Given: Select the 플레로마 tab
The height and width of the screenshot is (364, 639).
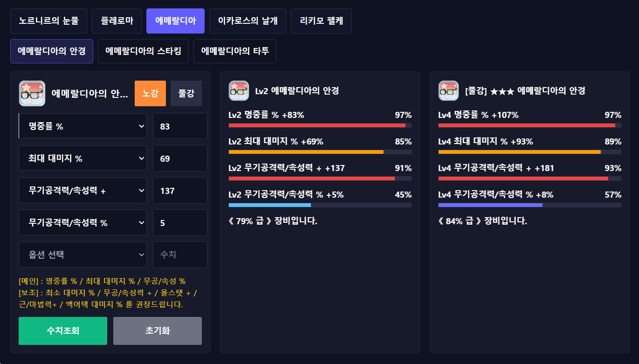Looking at the screenshot, I should (117, 21).
